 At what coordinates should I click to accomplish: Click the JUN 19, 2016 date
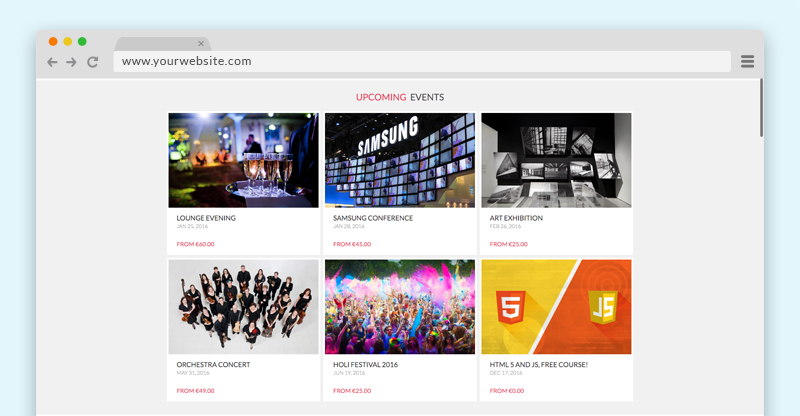[x=349, y=373]
